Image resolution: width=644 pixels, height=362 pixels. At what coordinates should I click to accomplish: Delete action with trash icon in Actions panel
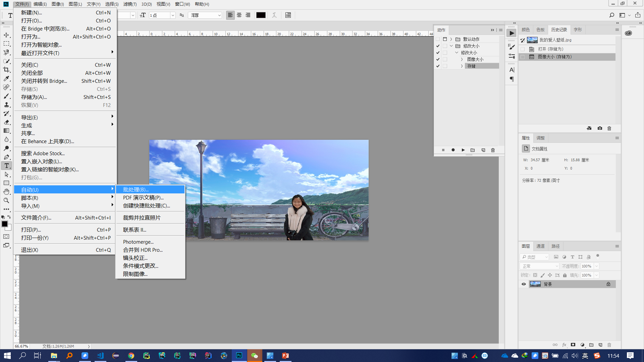(493, 150)
